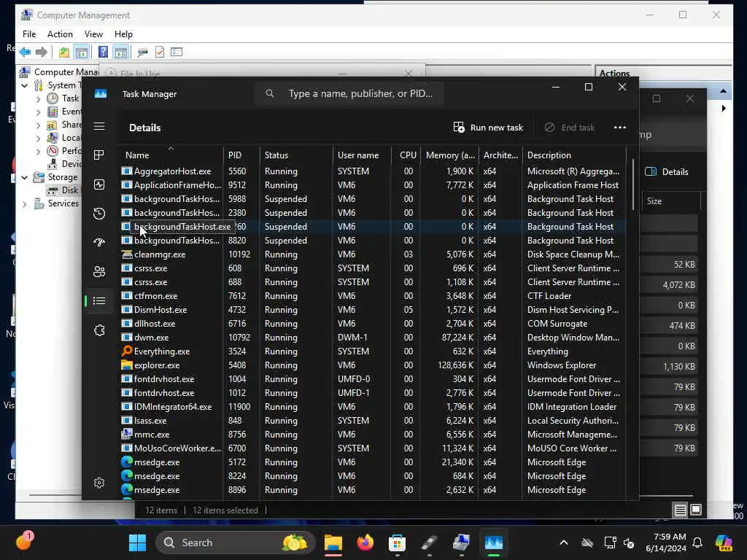The image size is (747, 560).
Task: Open App history page in Task Manager sidebar
Action: pos(99,214)
